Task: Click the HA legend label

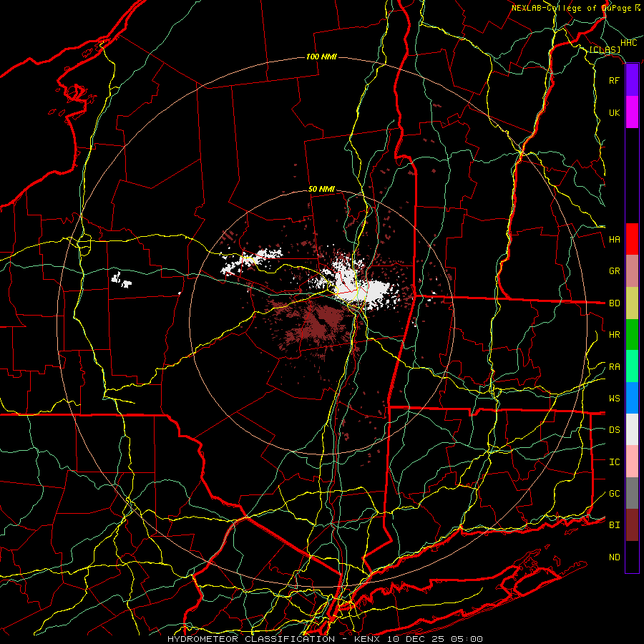Action: [614, 240]
